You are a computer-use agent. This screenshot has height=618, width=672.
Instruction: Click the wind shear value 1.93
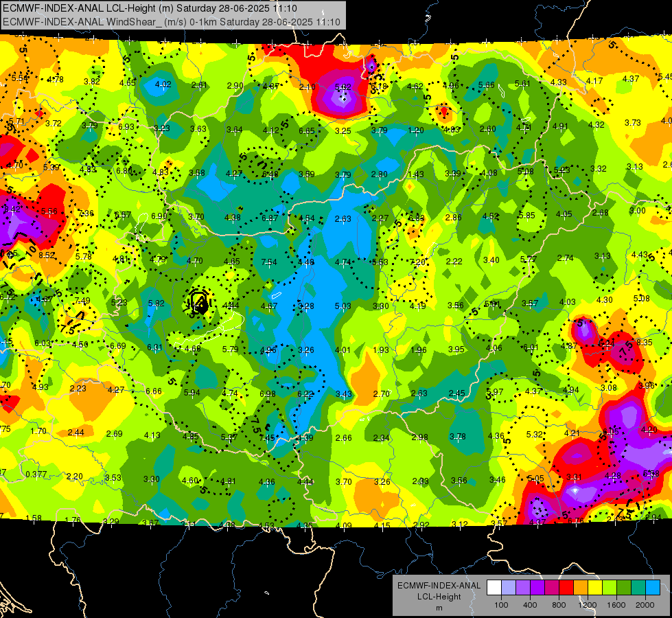point(380,350)
